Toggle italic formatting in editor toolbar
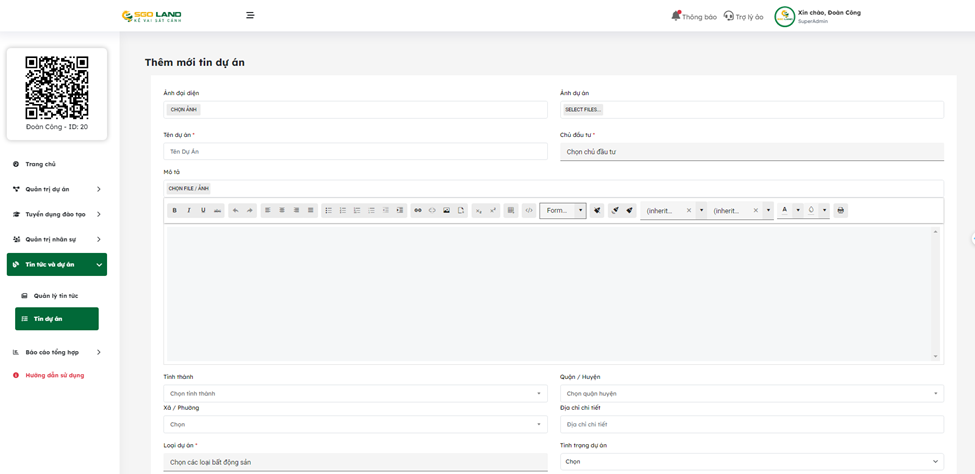This screenshot has width=975, height=474. pyautogui.click(x=189, y=211)
